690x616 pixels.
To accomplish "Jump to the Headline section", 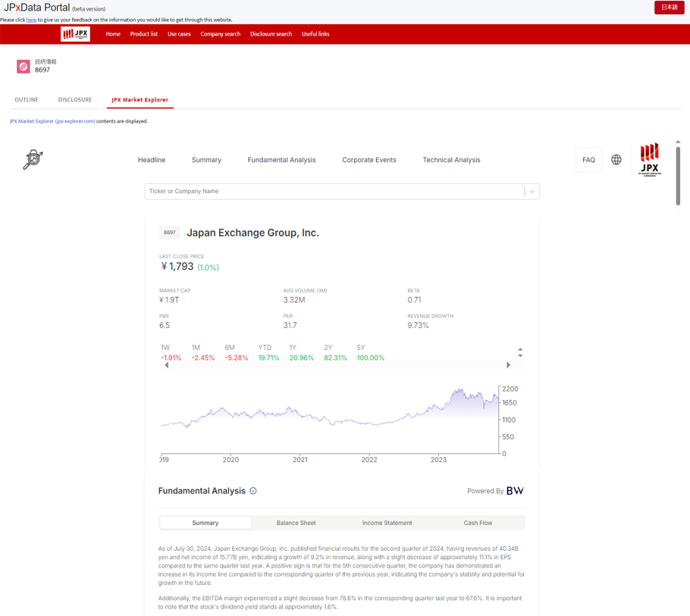I will click(152, 160).
